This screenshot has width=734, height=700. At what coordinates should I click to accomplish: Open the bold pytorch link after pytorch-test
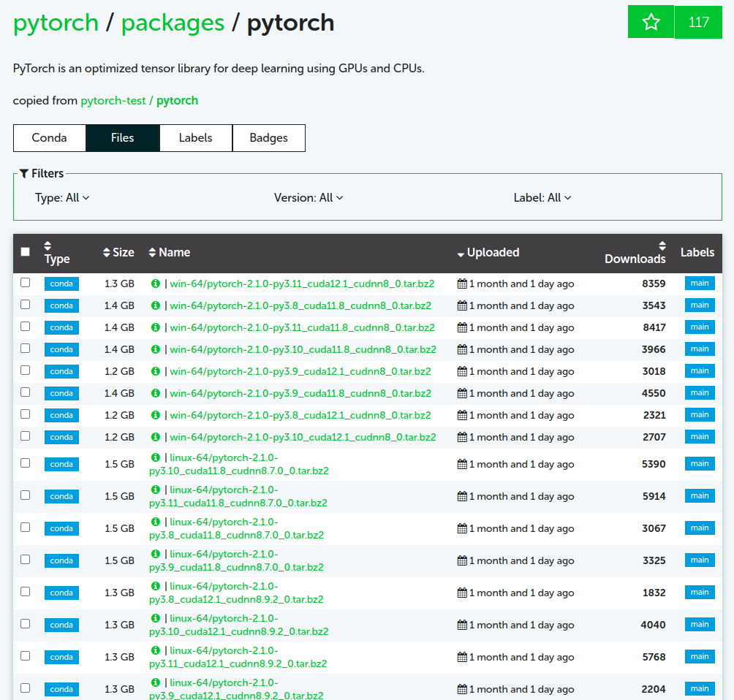coord(177,101)
